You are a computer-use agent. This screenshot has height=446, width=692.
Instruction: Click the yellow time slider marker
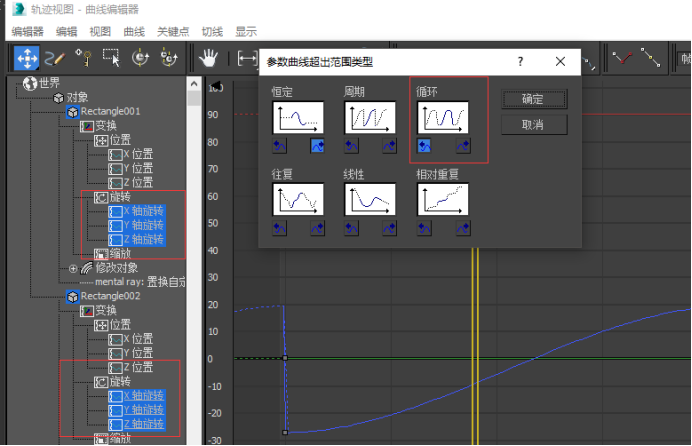tap(475, 346)
